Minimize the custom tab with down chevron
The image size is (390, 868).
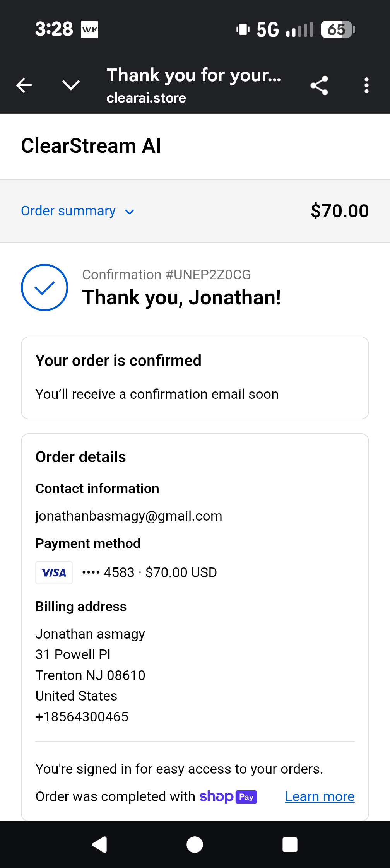[71, 85]
